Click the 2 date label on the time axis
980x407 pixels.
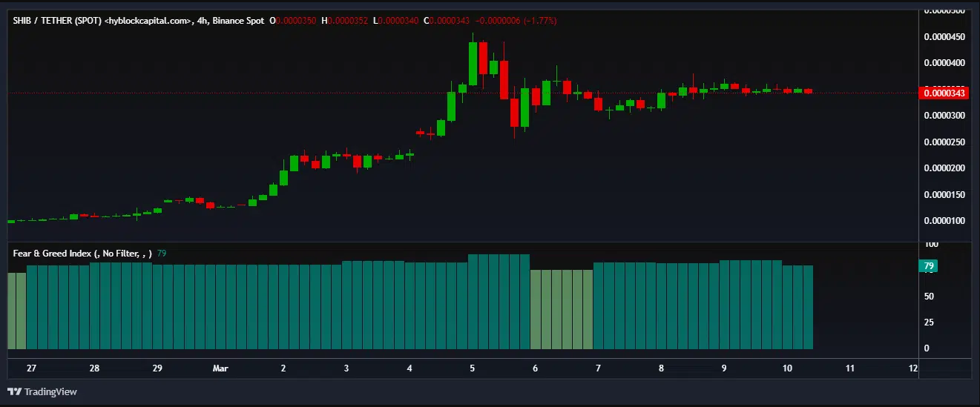(283, 368)
